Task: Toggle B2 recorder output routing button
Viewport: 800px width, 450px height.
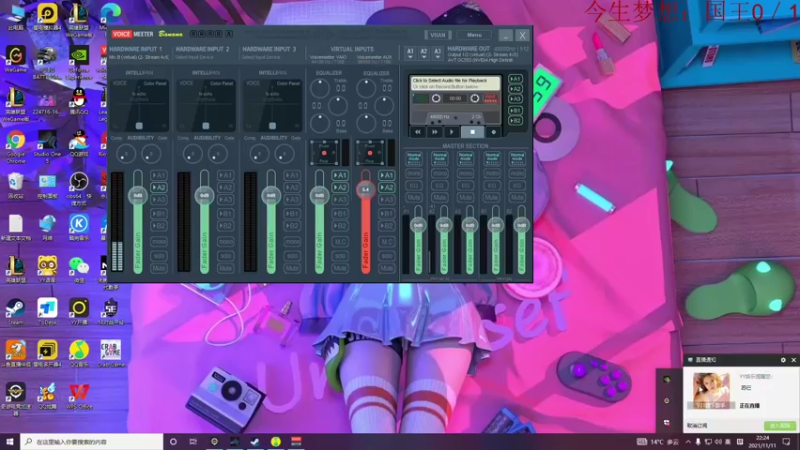Action: click(x=515, y=120)
